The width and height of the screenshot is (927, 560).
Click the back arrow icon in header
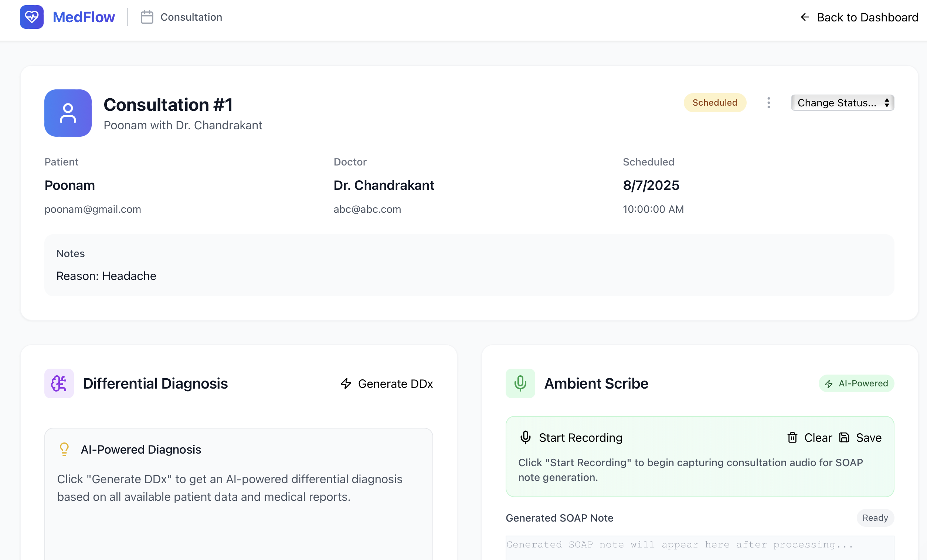pos(804,17)
